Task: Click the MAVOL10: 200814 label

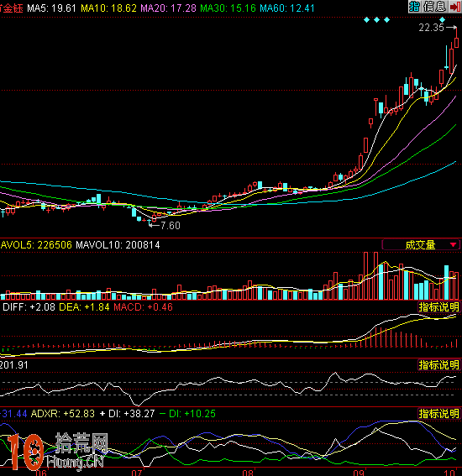Action: tap(118, 244)
